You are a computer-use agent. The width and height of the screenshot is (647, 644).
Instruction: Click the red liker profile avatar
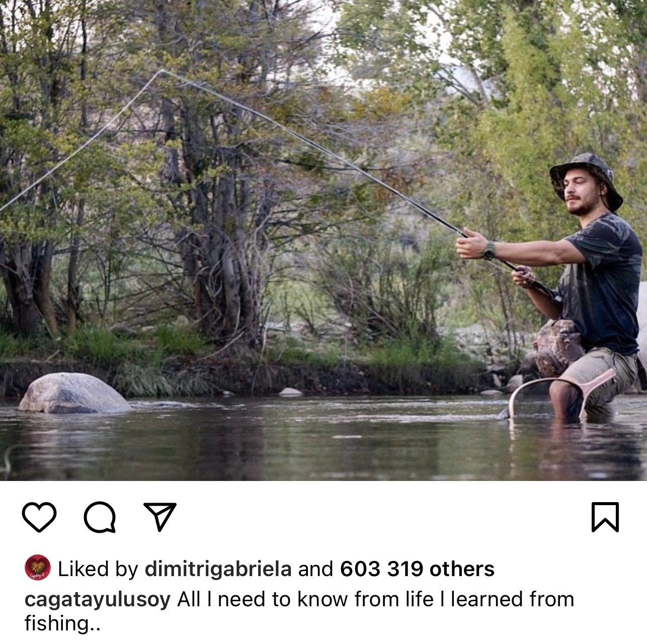(38, 568)
